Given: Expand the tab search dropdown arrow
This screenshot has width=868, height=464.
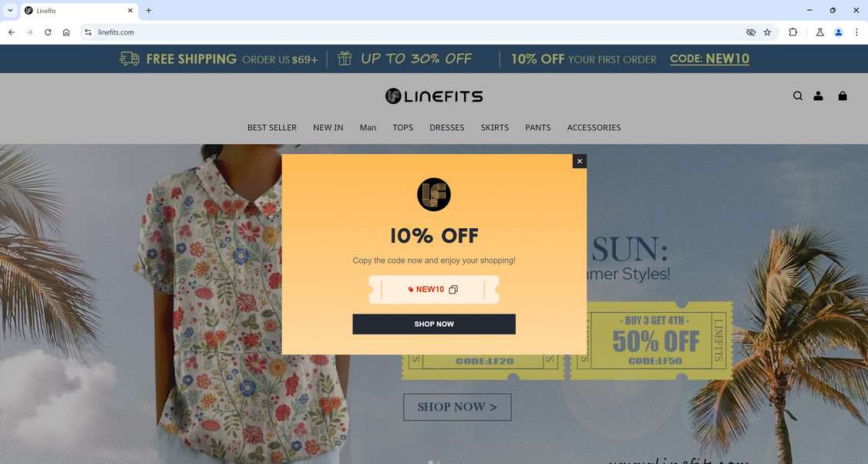Looking at the screenshot, I should pos(10,10).
